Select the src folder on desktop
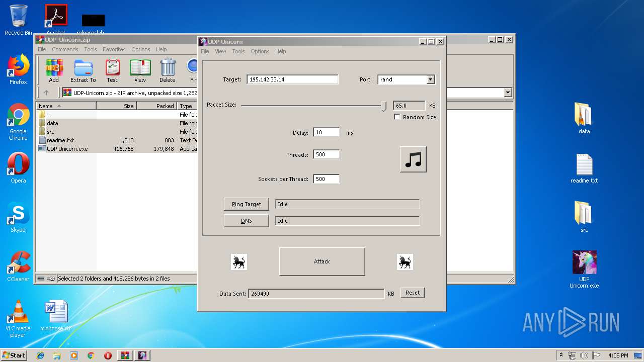Image resolution: width=644 pixels, height=362 pixels. [x=584, y=217]
